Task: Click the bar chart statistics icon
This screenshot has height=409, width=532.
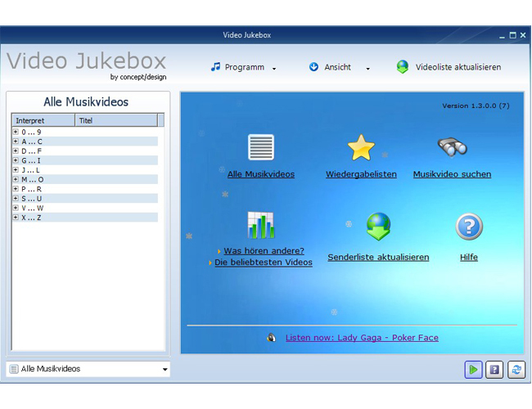Action: pyautogui.click(x=260, y=225)
